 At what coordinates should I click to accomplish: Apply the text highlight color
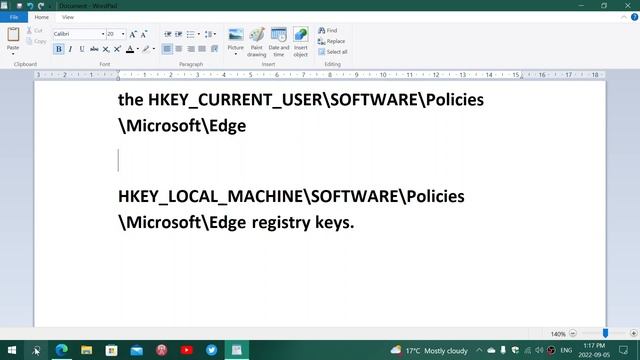(x=146, y=49)
